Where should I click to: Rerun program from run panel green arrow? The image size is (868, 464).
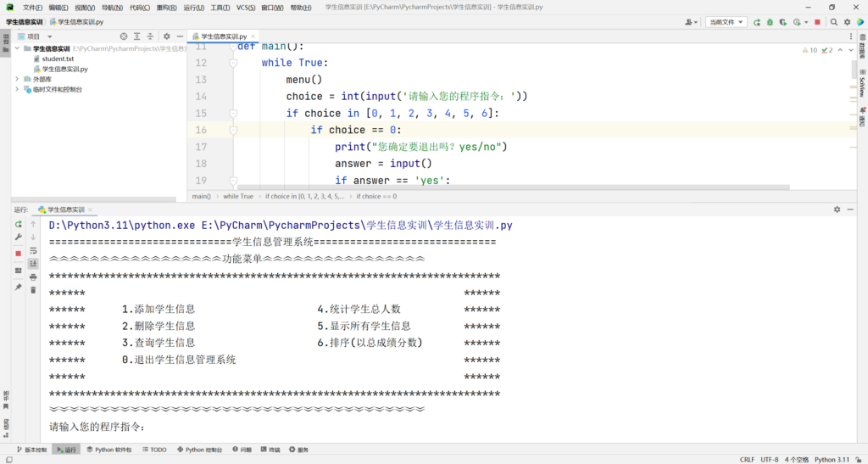tap(19, 224)
